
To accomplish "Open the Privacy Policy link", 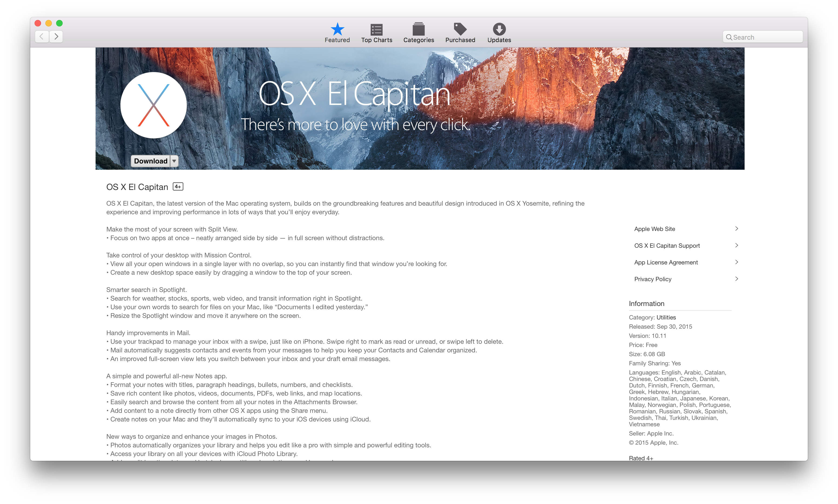I will click(x=653, y=279).
